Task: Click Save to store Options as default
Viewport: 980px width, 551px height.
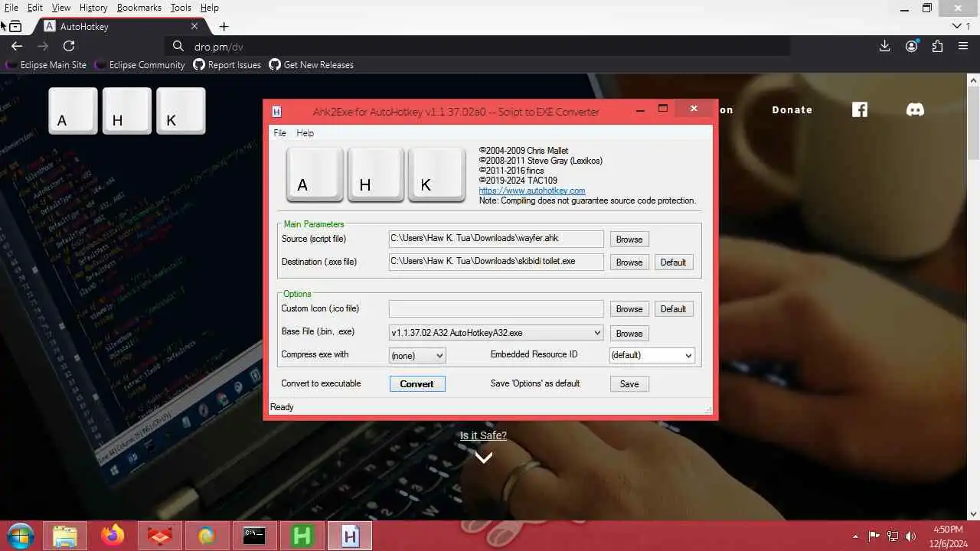Action: (629, 384)
